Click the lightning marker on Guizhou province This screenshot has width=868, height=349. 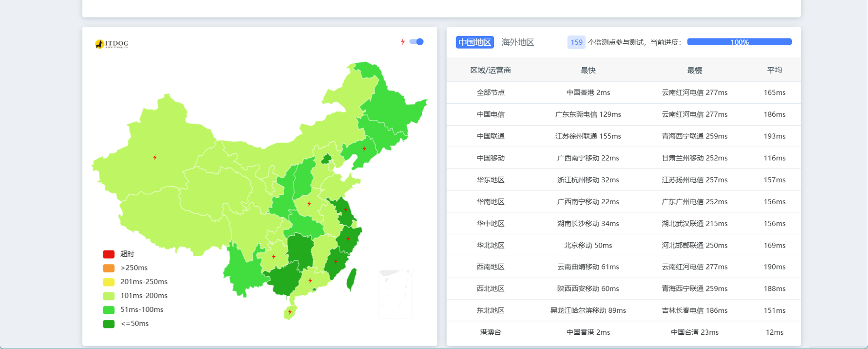(x=273, y=257)
